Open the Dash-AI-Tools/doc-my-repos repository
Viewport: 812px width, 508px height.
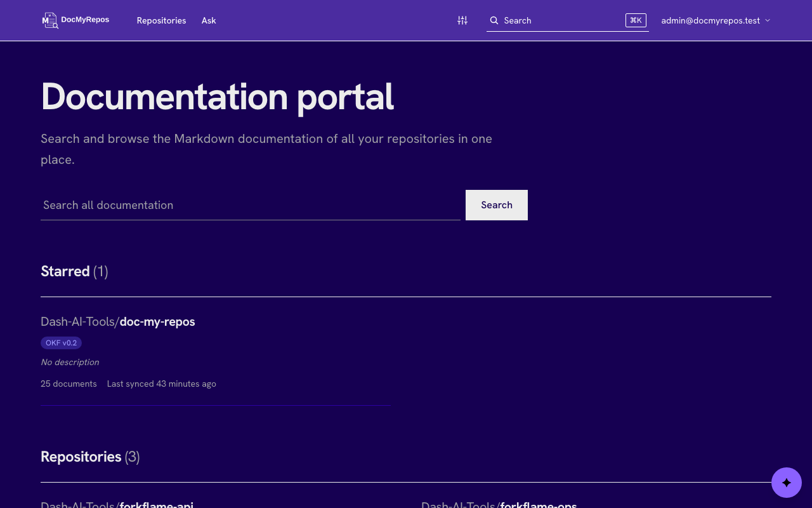(118, 321)
